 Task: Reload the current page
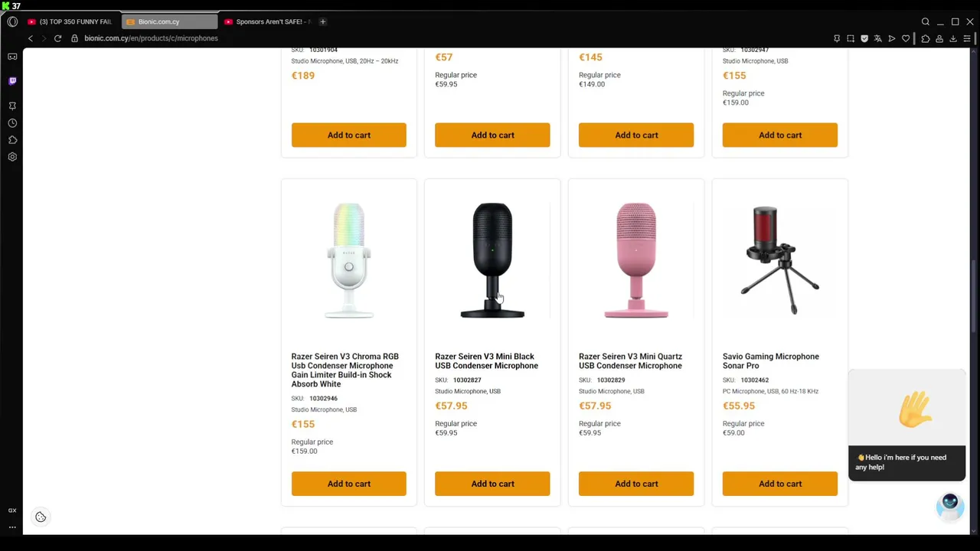57,38
